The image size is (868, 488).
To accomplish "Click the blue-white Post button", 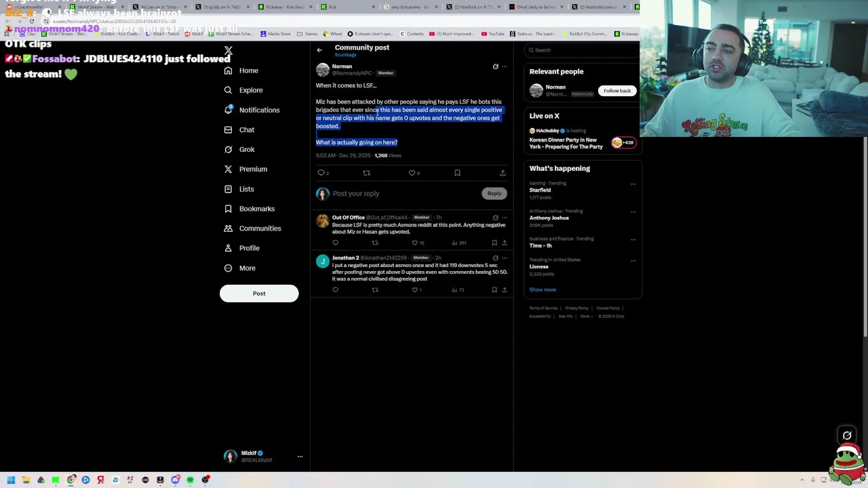I will click(x=259, y=293).
